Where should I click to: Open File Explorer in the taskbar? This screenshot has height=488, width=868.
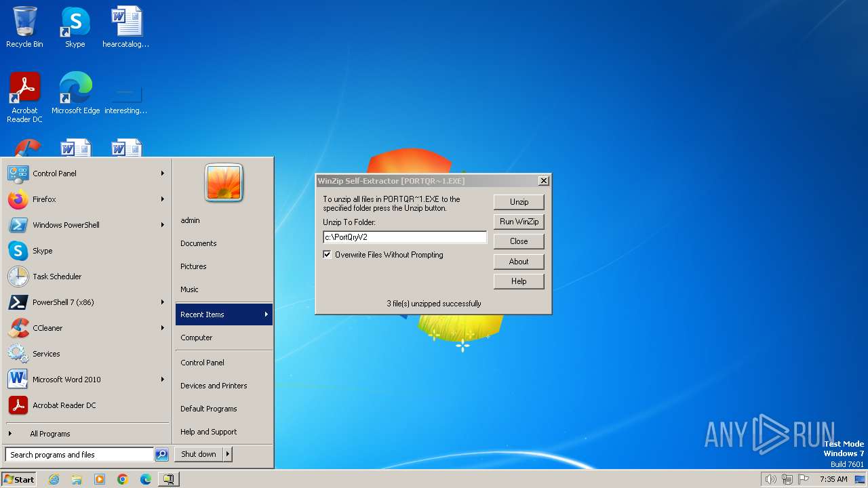point(77,479)
